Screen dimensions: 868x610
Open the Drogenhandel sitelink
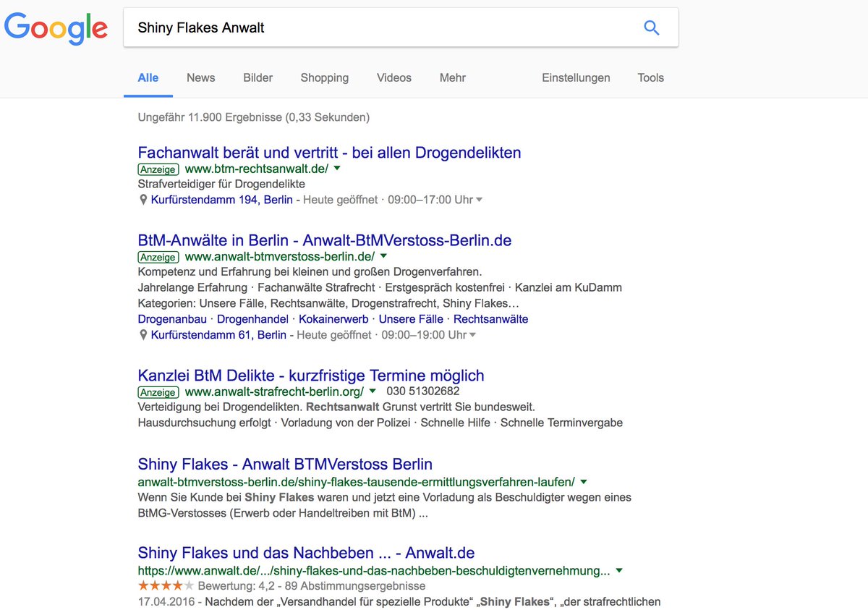point(253,319)
